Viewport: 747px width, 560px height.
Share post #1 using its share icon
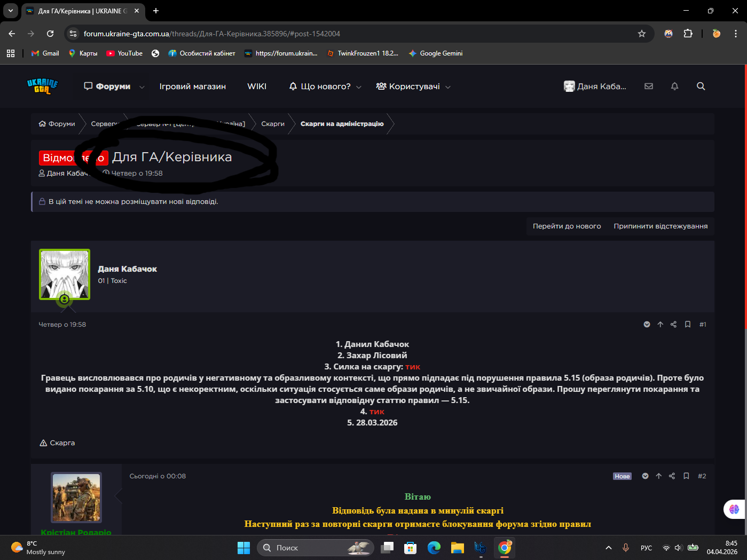click(x=673, y=325)
